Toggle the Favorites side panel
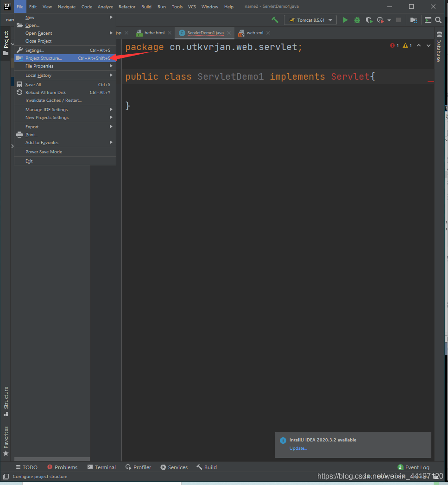 pyautogui.click(x=6, y=441)
